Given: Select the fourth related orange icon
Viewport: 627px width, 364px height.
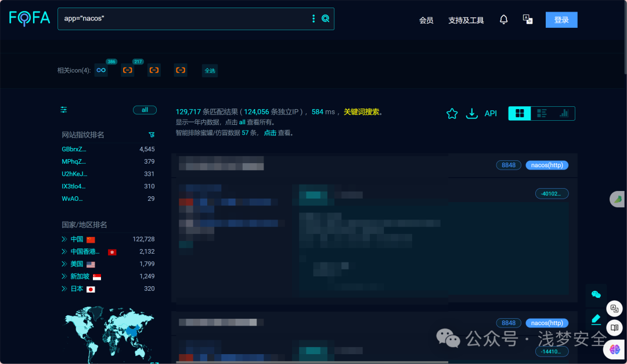Looking at the screenshot, I should click(181, 70).
